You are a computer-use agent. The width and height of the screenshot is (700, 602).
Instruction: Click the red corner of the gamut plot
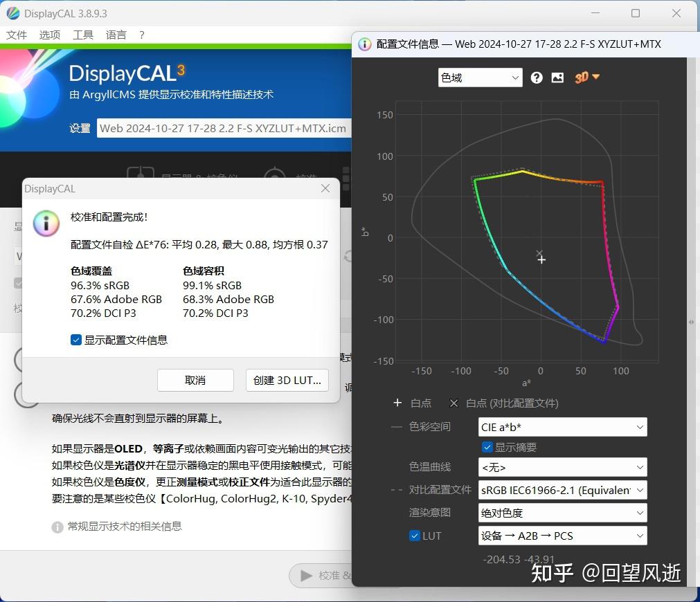(602, 182)
